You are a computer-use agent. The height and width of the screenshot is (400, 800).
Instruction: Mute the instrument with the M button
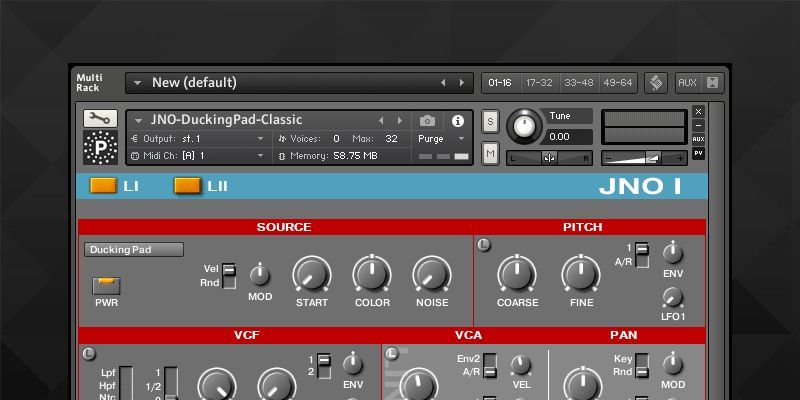(490, 154)
